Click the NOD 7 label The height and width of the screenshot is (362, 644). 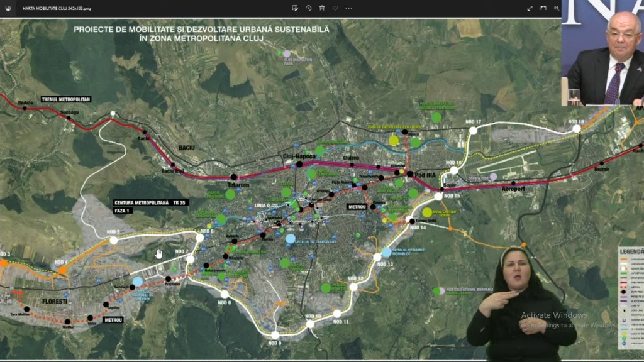click(x=182, y=251)
